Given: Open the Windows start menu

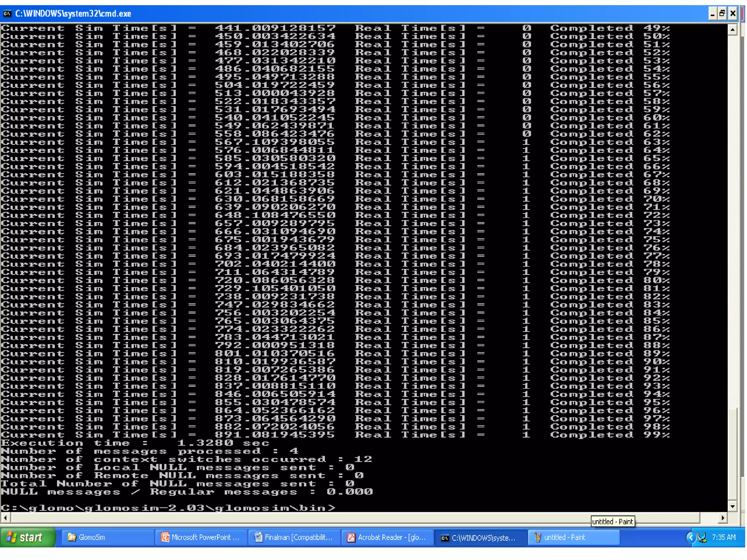Looking at the screenshot, I should coord(27,537).
